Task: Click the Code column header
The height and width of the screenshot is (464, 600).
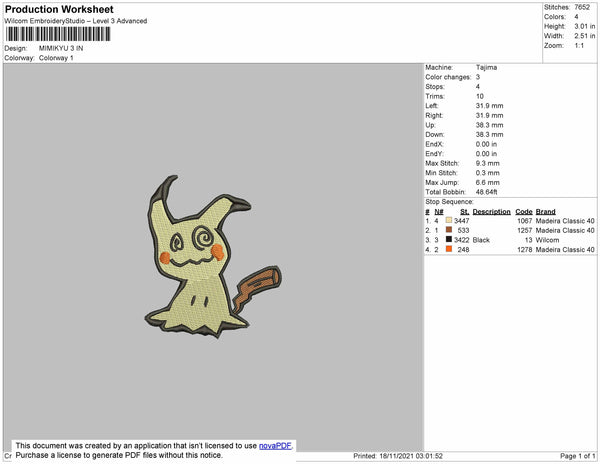Action: pyautogui.click(x=524, y=212)
